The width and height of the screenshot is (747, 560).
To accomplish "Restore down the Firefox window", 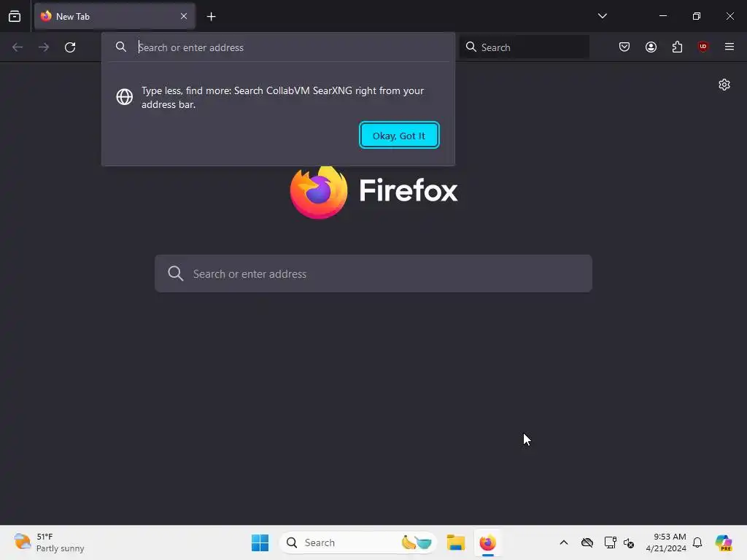I will click(697, 16).
